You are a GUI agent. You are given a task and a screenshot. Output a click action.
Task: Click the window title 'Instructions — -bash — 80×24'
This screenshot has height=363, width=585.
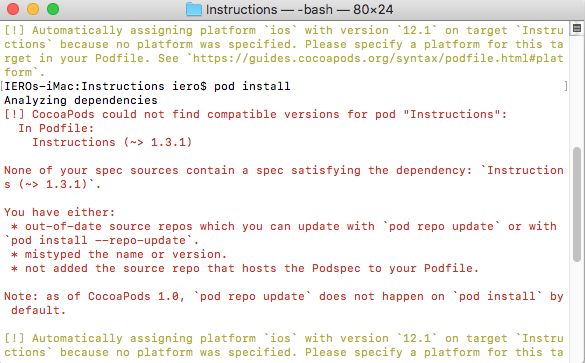[x=299, y=9]
